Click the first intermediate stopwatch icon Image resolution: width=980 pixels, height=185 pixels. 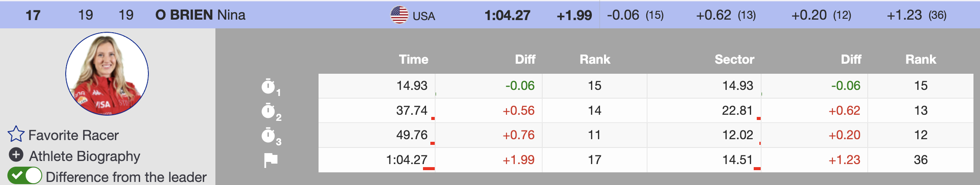click(268, 86)
